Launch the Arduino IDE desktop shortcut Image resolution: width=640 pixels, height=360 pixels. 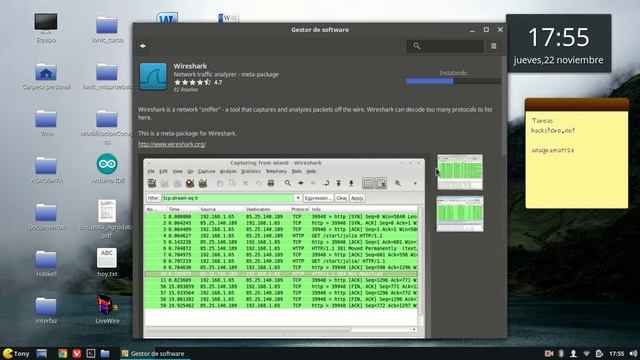pos(107,168)
